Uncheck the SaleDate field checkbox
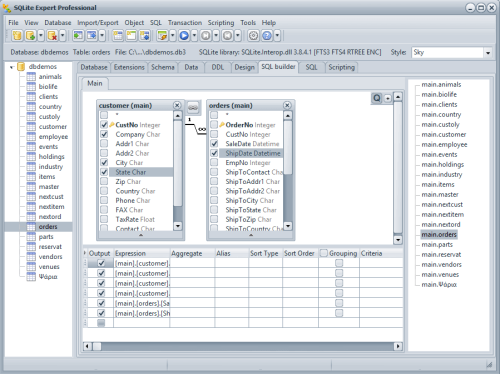Screen dimensions: 500x374 tap(214, 144)
